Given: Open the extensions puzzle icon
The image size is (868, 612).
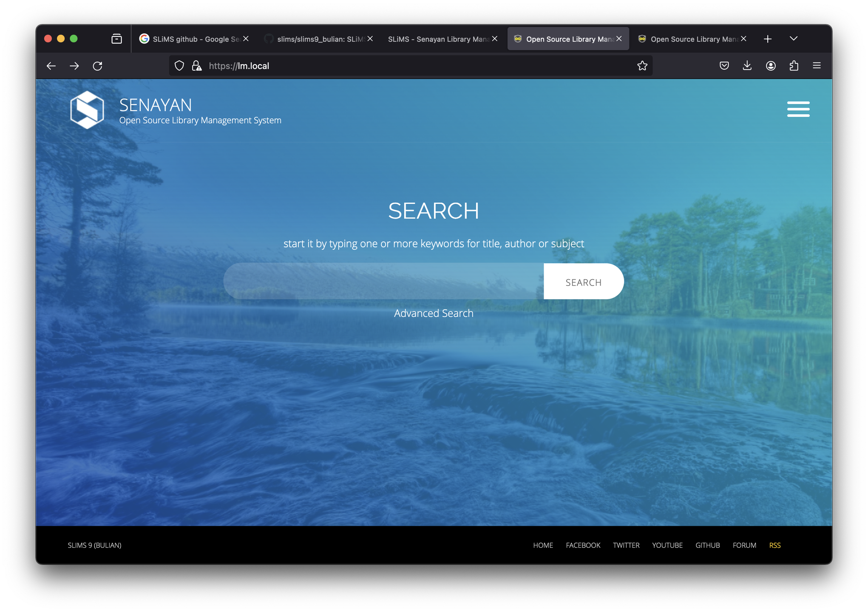Looking at the screenshot, I should [x=794, y=66].
